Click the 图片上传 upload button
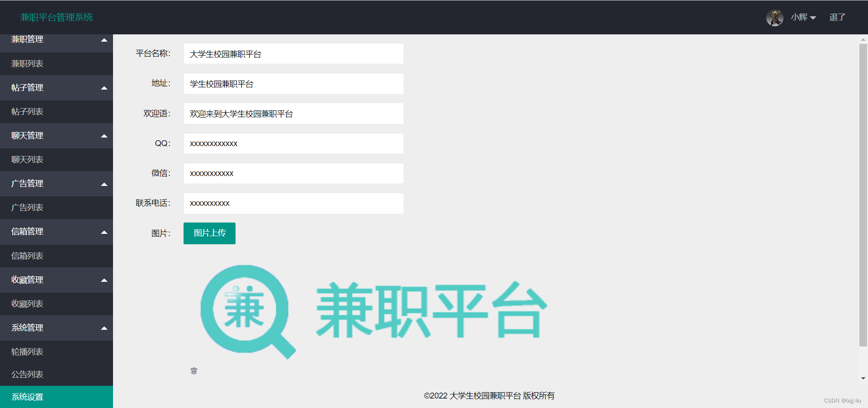This screenshot has height=408, width=868. 209,233
